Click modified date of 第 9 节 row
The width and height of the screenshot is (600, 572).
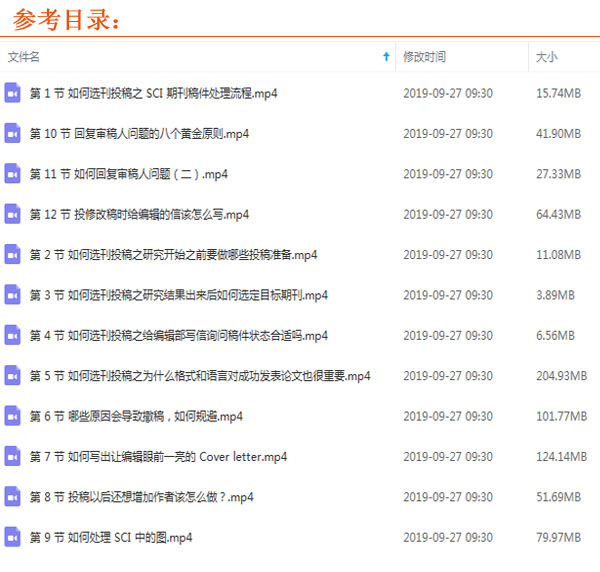pyautogui.click(x=447, y=538)
